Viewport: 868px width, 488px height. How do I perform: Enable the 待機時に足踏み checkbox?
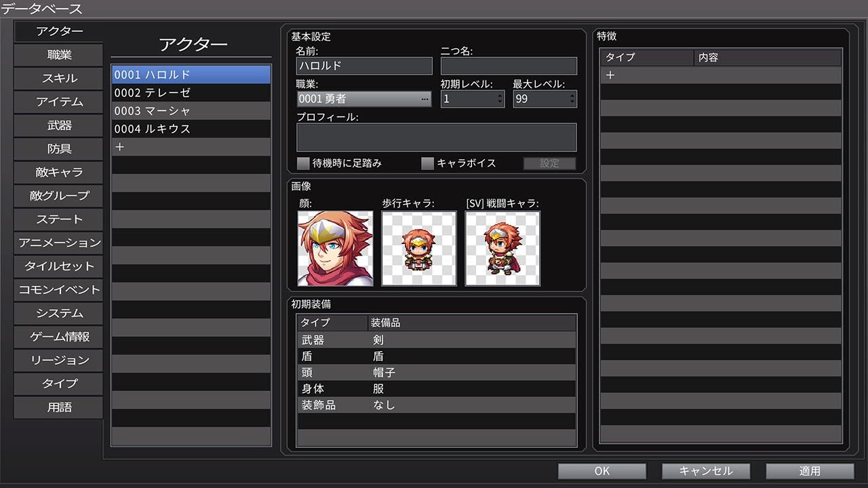click(303, 163)
